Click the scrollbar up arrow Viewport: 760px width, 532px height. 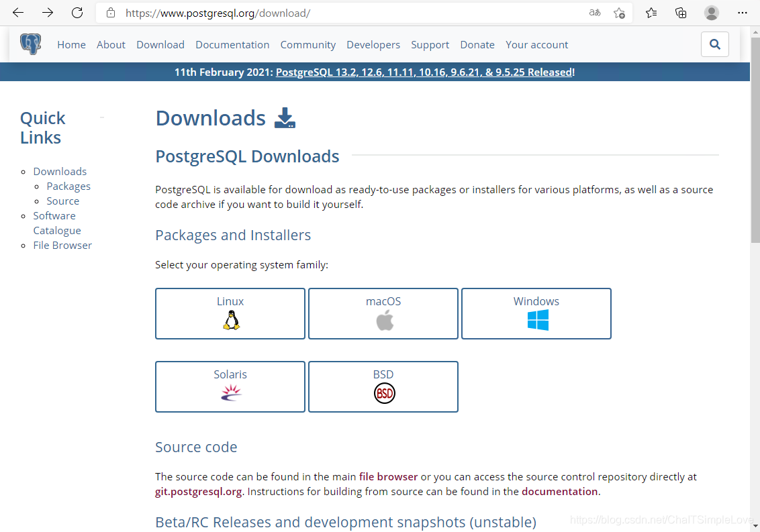(x=755, y=32)
